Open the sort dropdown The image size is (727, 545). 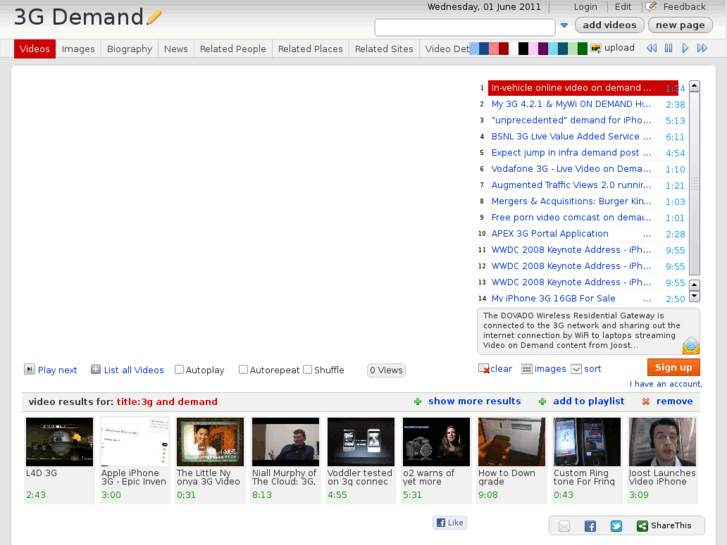[x=576, y=369]
